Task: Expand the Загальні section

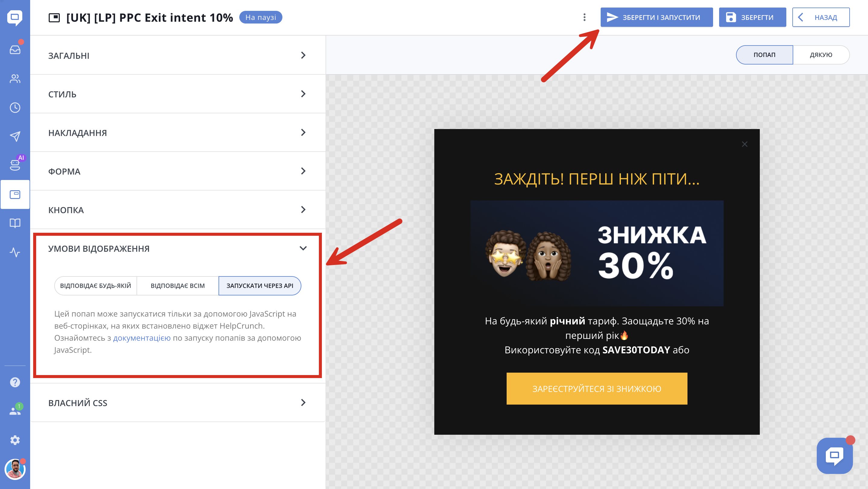Action: click(x=178, y=55)
